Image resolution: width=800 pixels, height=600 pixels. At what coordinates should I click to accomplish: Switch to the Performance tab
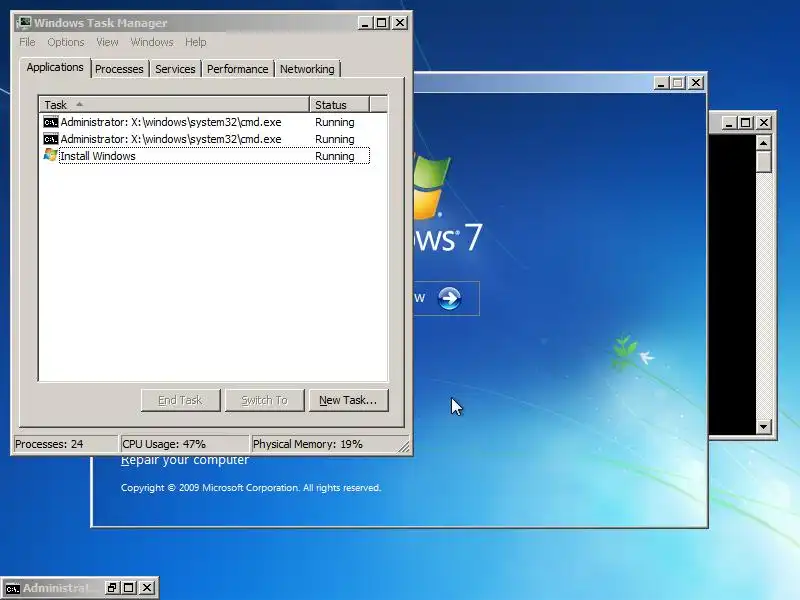click(237, 69)
